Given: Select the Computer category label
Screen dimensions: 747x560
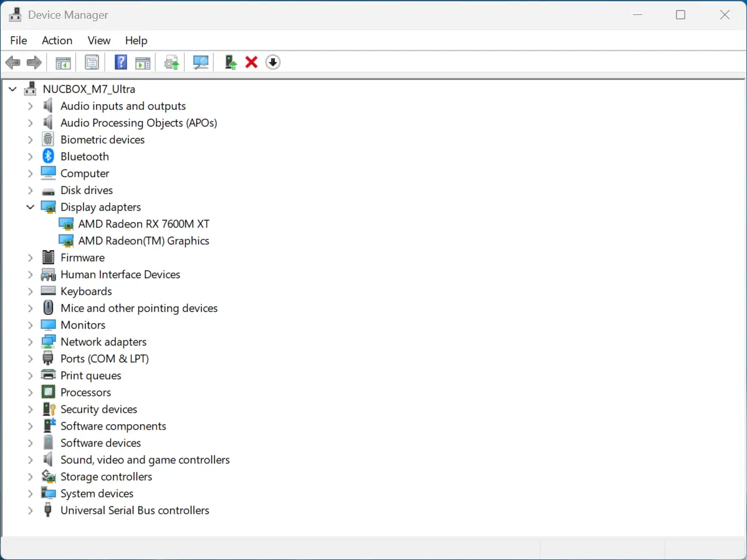Looking at the screenshot, I should [85, 173].
